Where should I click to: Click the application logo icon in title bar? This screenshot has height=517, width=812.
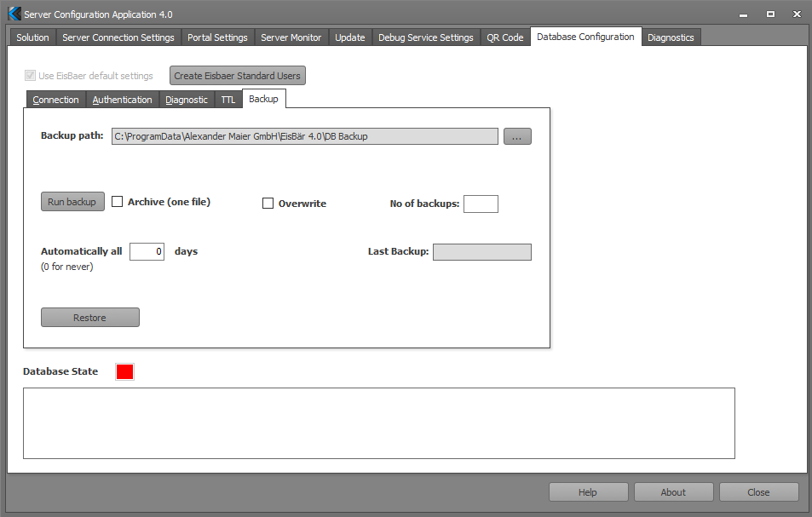(14, 14)
